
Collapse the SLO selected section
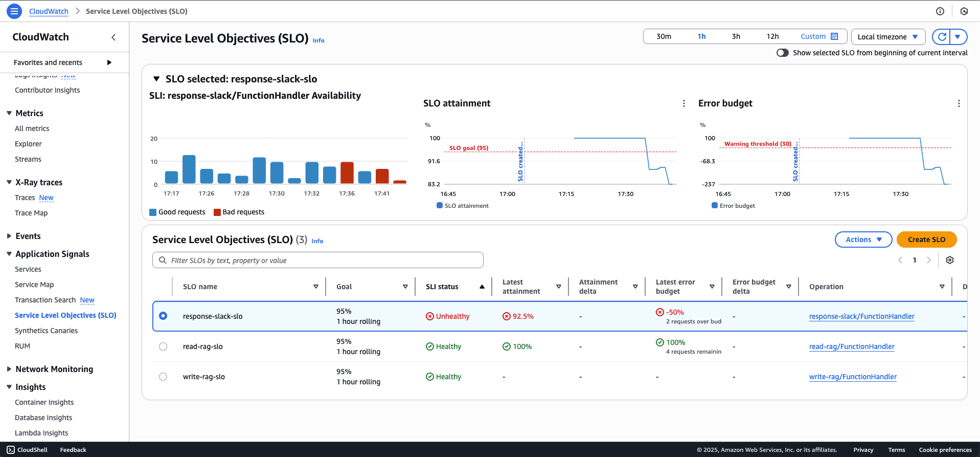point(156,79)
